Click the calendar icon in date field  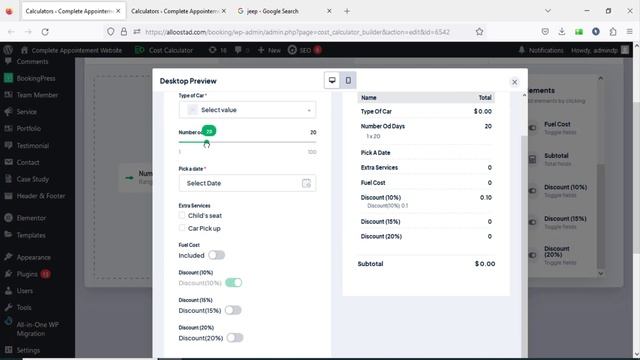(306, 183)
